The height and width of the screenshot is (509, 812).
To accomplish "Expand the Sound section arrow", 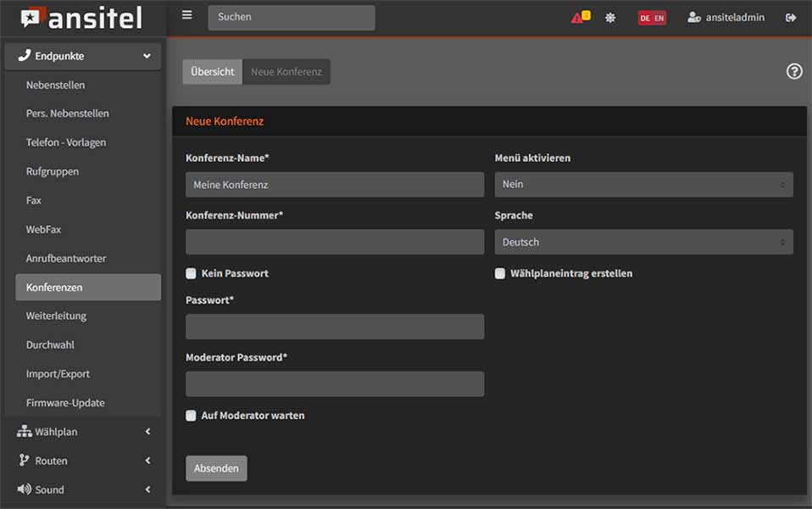I will (148, 489).
